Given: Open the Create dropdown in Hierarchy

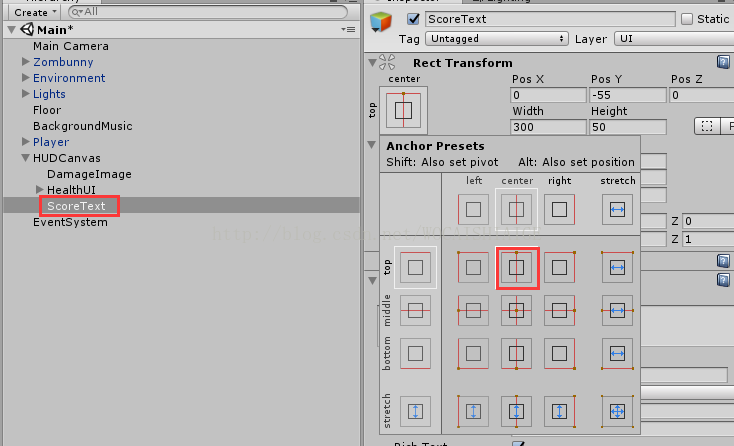Looking at the screenshot, I should (35, 12).
